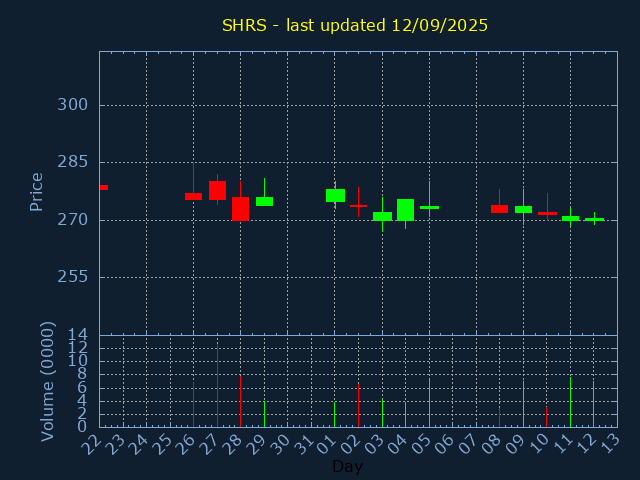Screen dimensions: 640x480
Task: Click the green volume bar on day 11
Action: point(570,402)
